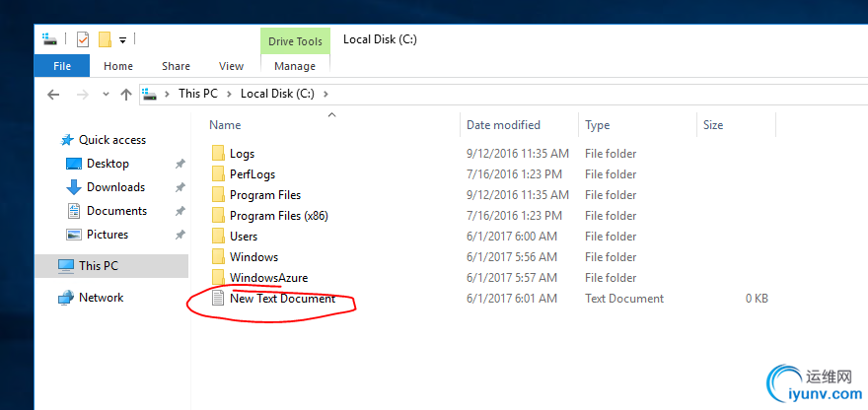
Task: Select the Windows folder icon
Action: coord(218,257)
